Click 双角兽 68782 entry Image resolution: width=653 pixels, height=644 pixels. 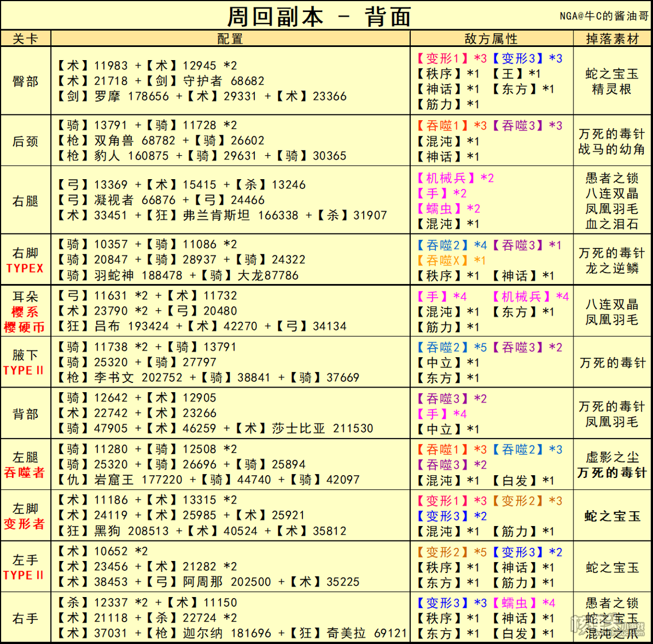pos(135,140)
